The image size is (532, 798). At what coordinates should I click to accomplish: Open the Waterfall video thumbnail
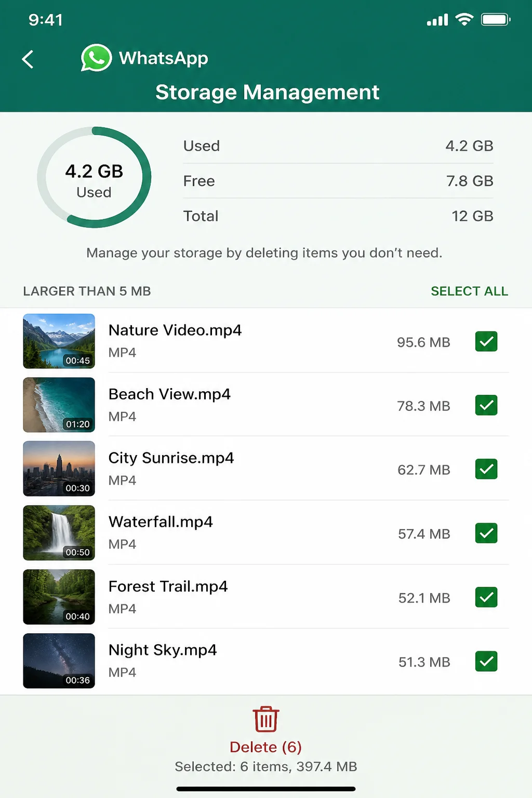[59, 533]
